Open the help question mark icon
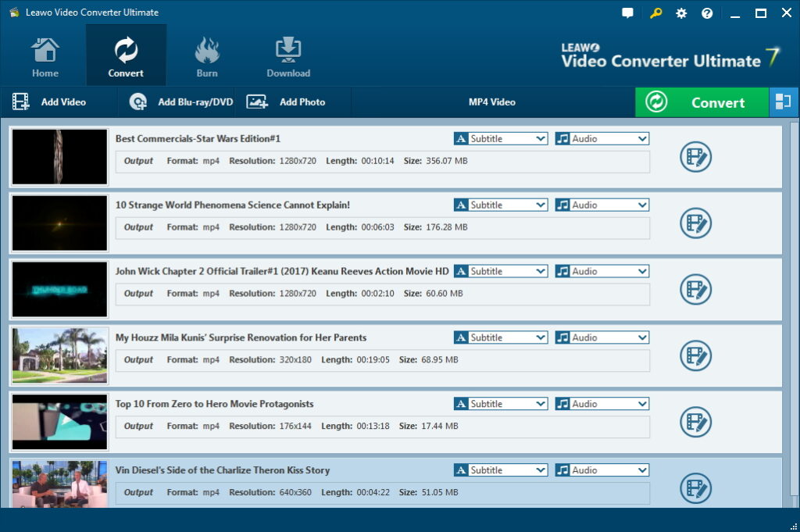 click(x=706, y=13)
